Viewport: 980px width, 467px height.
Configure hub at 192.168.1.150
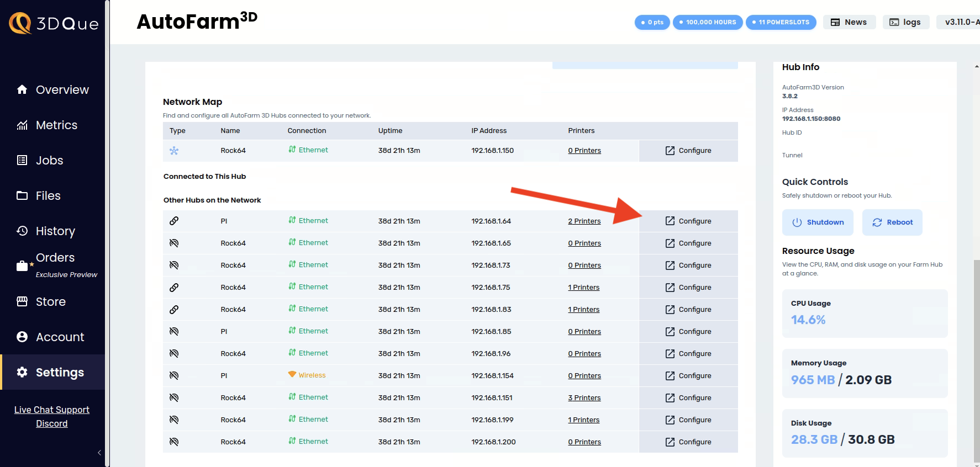coord(688,151)
